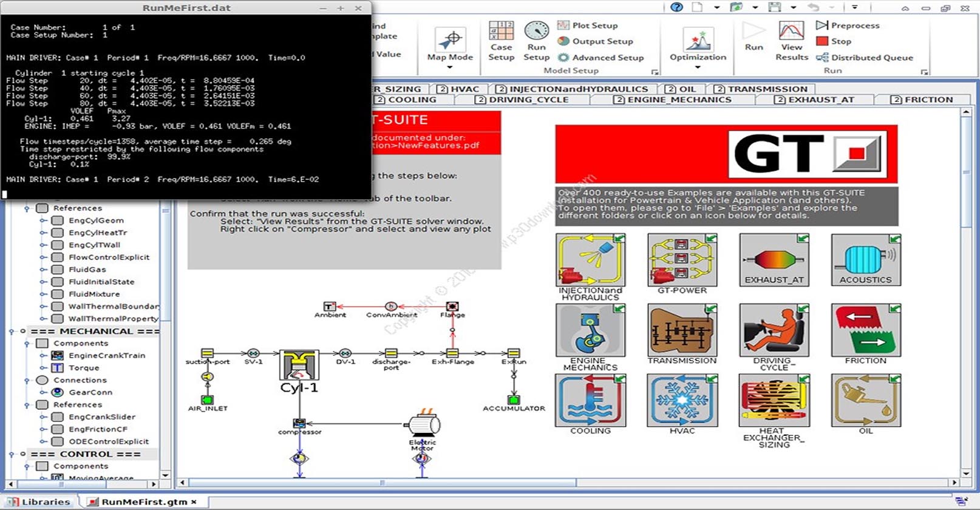Click Advanced Setup in Model Setup

point(601,57)
